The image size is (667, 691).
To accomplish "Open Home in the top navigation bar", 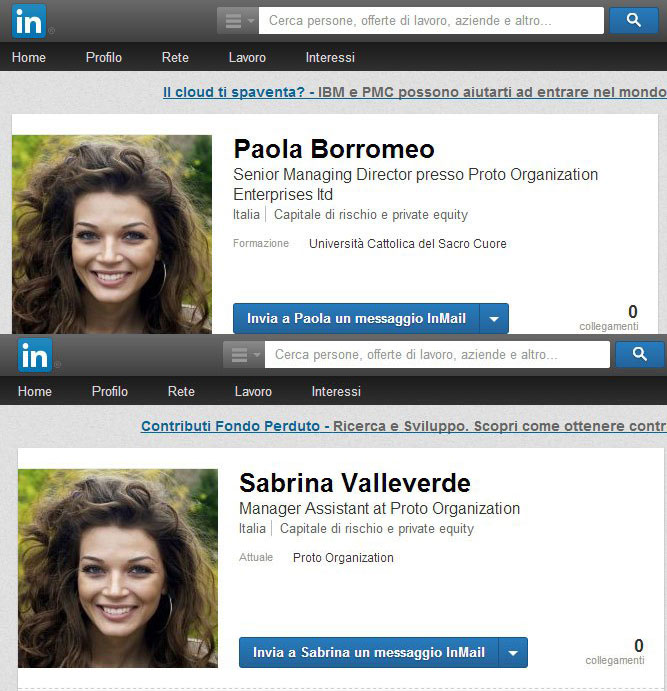I will [29, 57].
